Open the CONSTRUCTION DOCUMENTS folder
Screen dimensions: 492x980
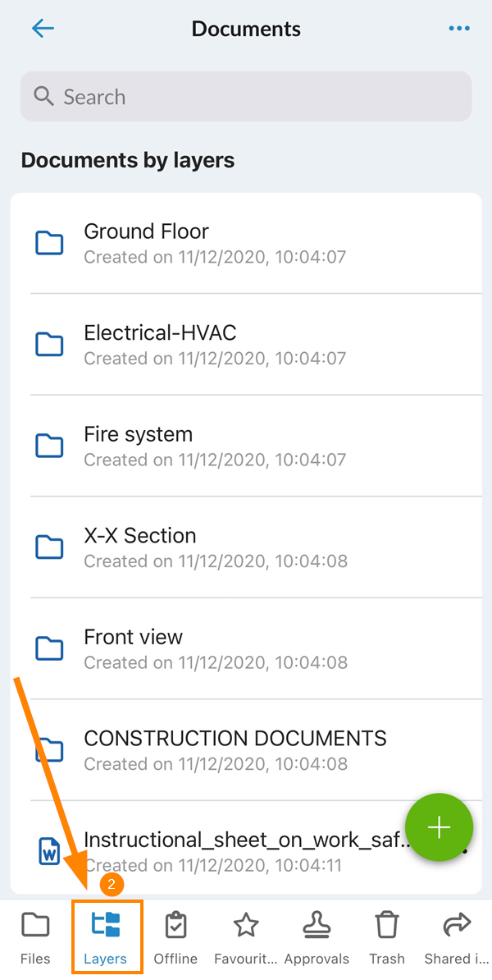(235, 738)
